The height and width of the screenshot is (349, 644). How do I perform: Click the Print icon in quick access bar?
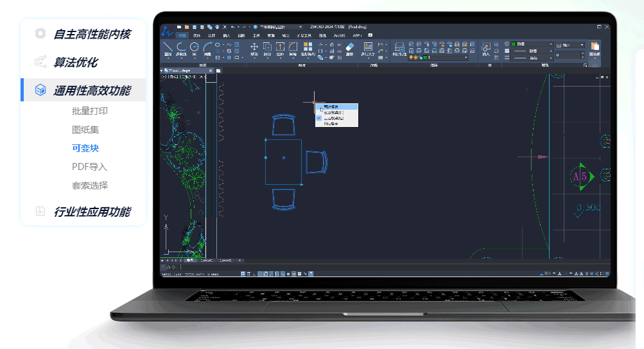click(217, 27)
